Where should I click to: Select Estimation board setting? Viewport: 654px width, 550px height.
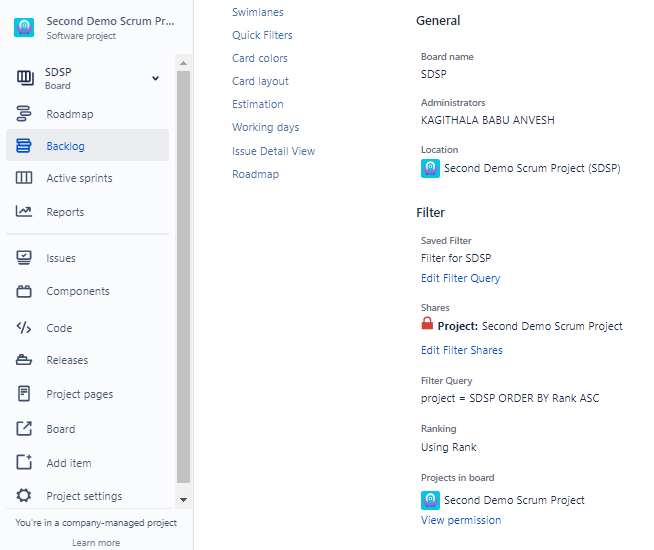pyautogui.click(x=258, y=104)
